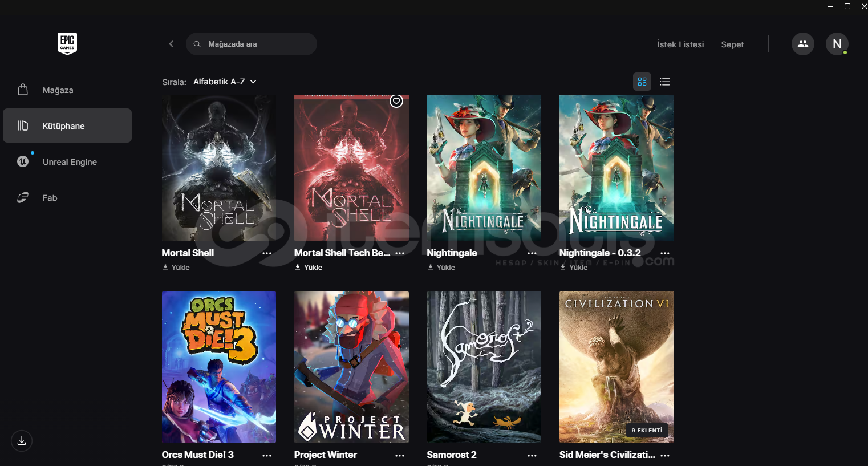Open more options for Sid Meier's Civilization
The height and width of the screenshot is (466, 868).
pyautogui.click(x=665, y=455)
